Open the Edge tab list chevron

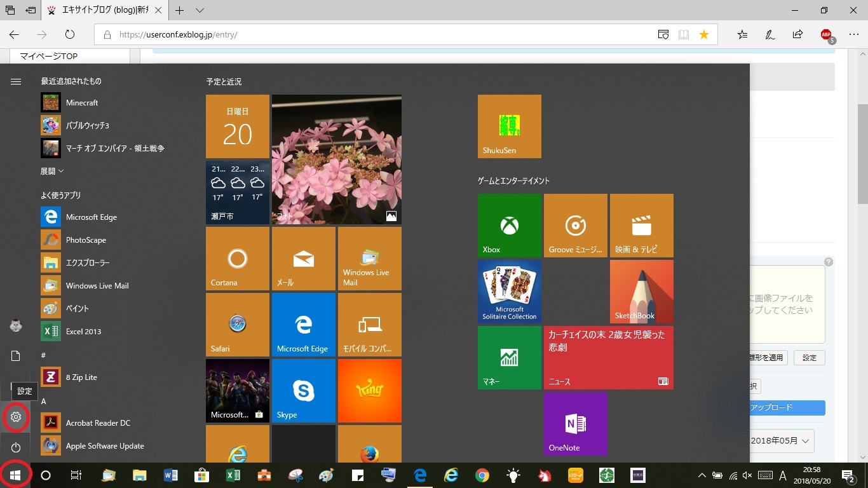point(200,11)
